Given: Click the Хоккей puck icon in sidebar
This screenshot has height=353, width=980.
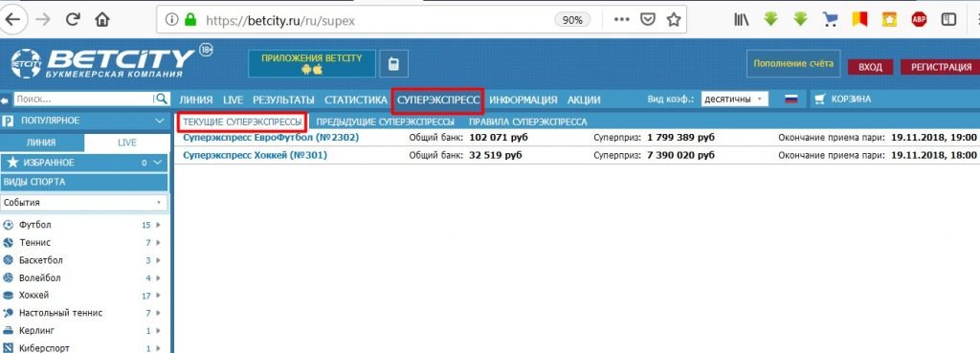Looking at the screenshot, I should 8,296.
